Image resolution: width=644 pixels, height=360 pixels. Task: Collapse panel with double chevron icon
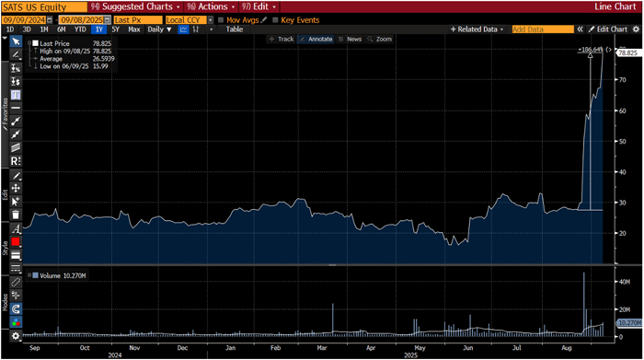580,29
